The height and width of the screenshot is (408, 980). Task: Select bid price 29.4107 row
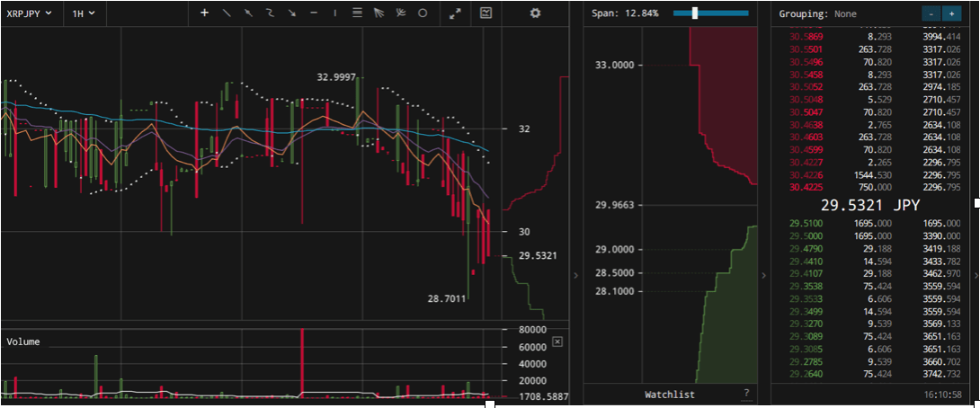(874, 274)
